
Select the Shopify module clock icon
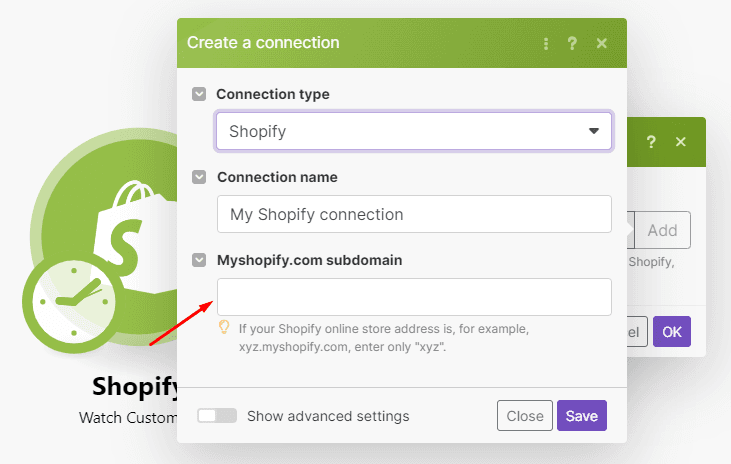(x=74, y=302)
